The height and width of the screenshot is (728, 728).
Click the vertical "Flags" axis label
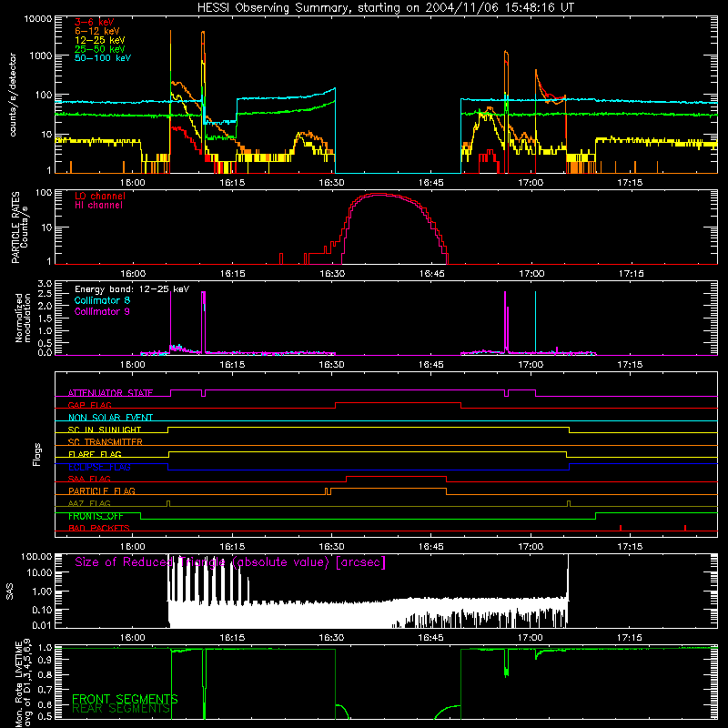click(36, 454)
